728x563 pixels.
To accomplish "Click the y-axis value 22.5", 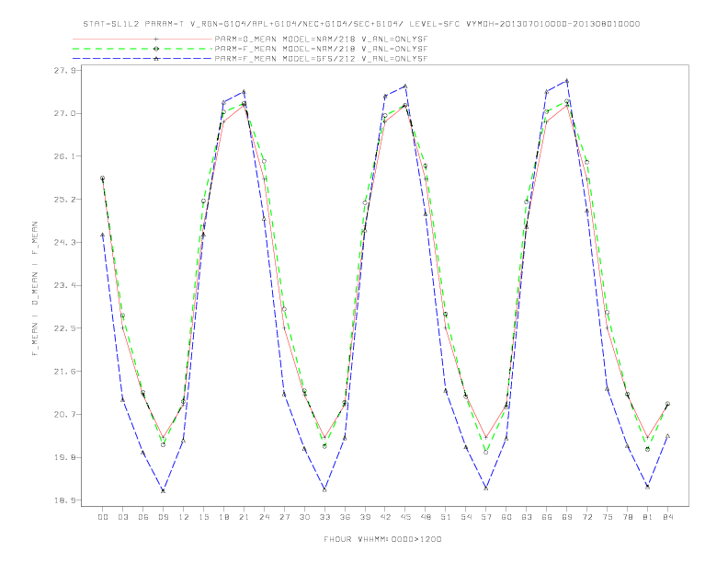I will [x=64, y=328].
